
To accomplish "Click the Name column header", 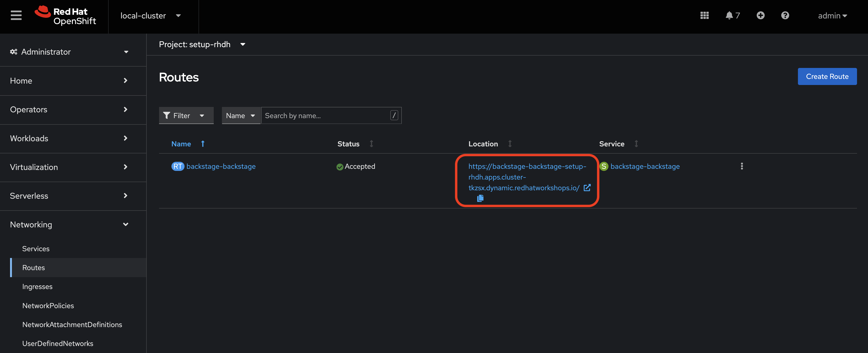I will (x=181, y=144).
